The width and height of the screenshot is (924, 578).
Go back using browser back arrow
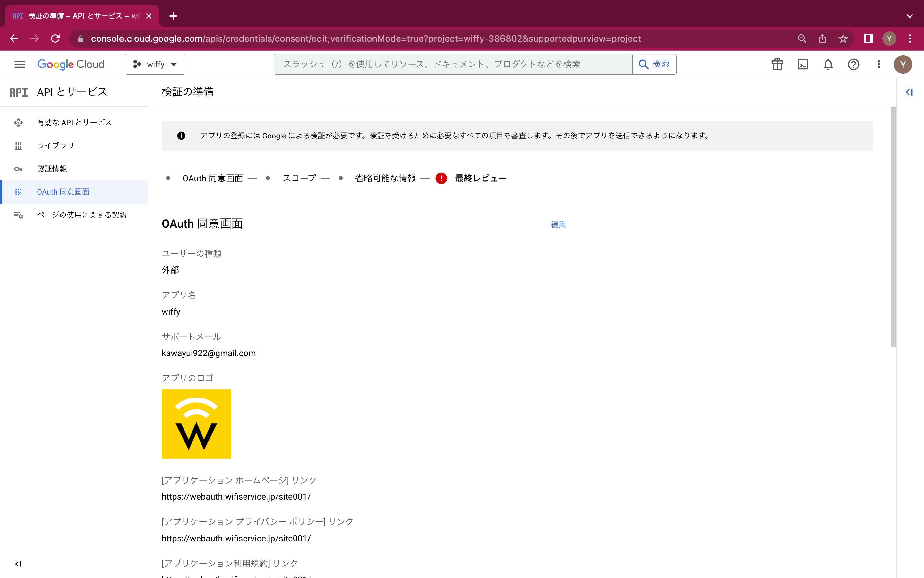tap(14, 39)
